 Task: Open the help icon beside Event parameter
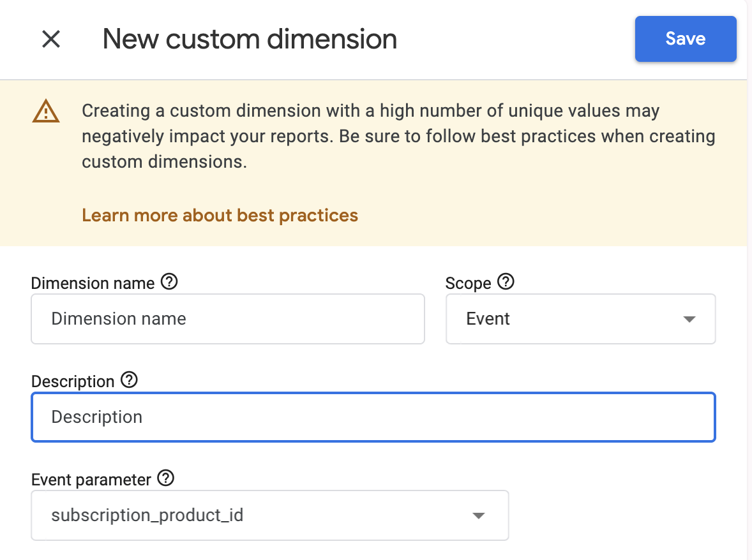(166, 478)
